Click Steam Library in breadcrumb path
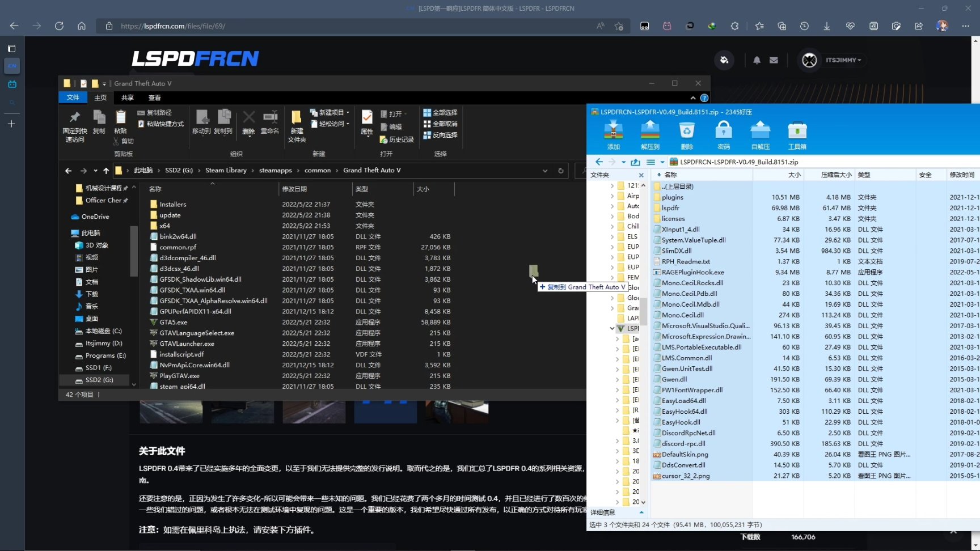The image size is (980, 551). pyautogui.click(x=226, y=171)
